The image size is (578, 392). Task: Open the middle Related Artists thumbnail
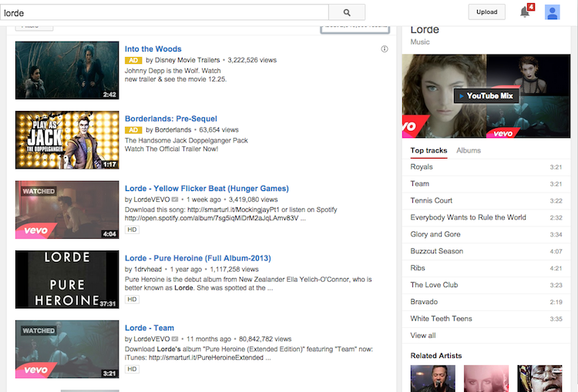pyautogui.click(x=486, y=378)
